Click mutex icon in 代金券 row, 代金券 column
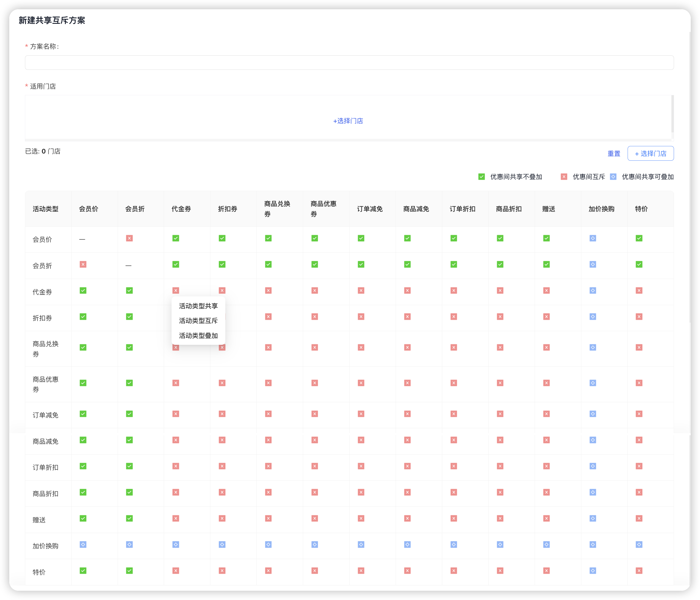700x600 pixels. [x=176, y=290]
